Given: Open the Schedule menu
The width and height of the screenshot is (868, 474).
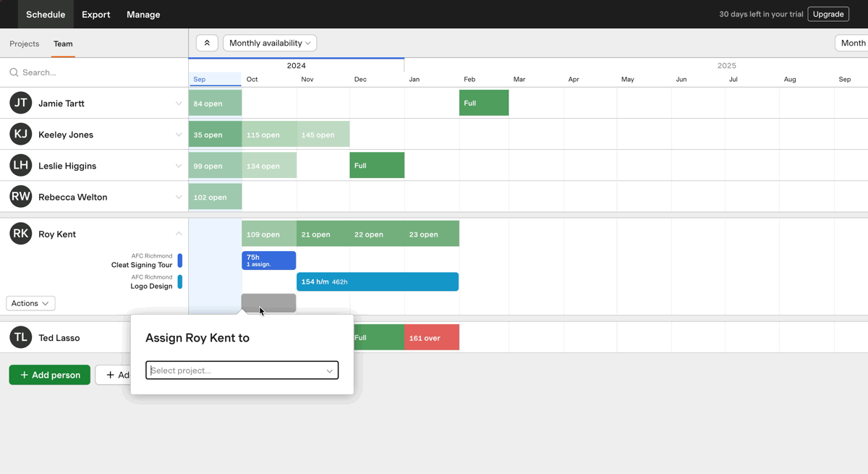Looking at the screenshot, I should click(46, 14).
